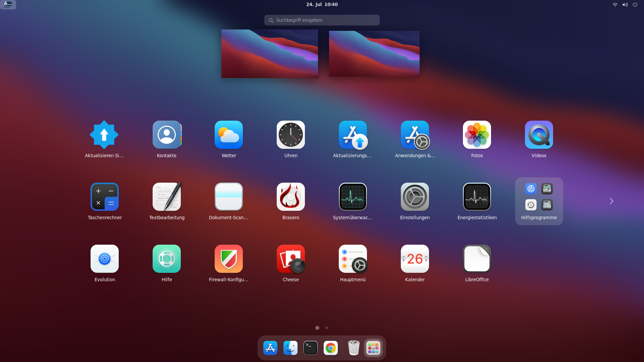The image size is (644, 362).
Task: Click the date and time menu
Action: point(322,5)
